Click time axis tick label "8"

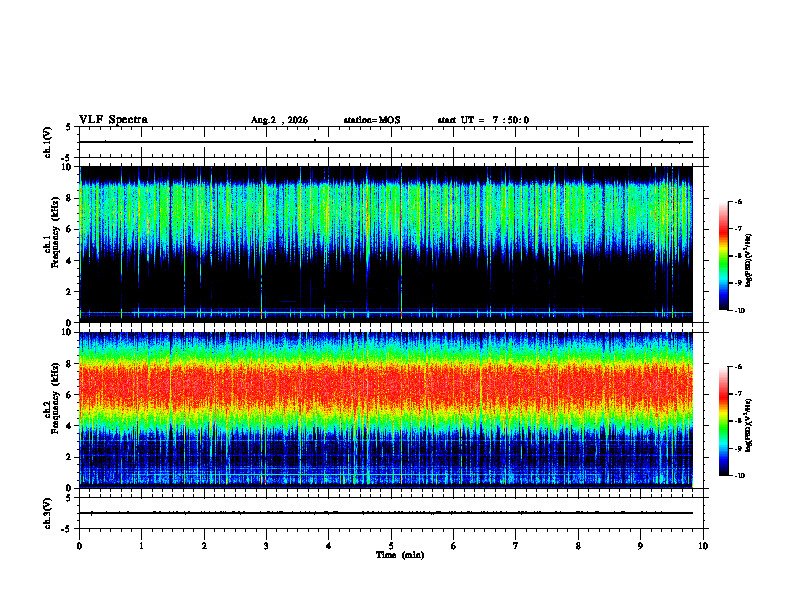pos(578,546)
